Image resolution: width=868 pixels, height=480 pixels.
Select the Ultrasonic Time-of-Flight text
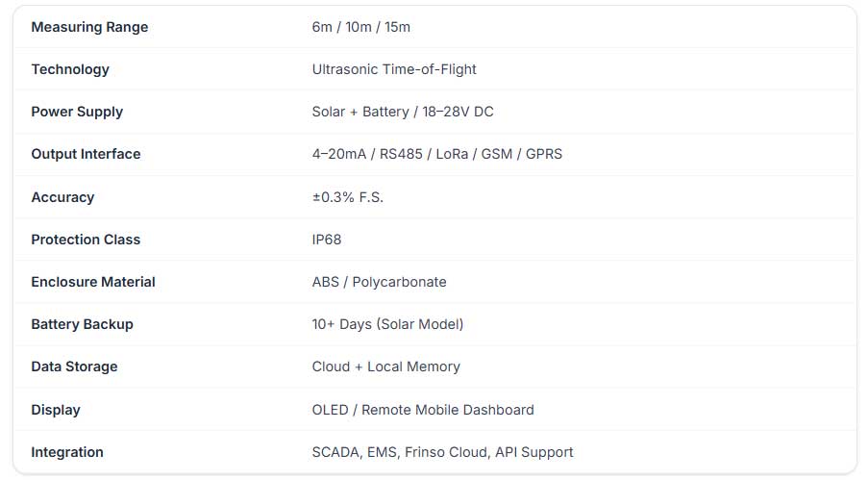coord(394,69)
